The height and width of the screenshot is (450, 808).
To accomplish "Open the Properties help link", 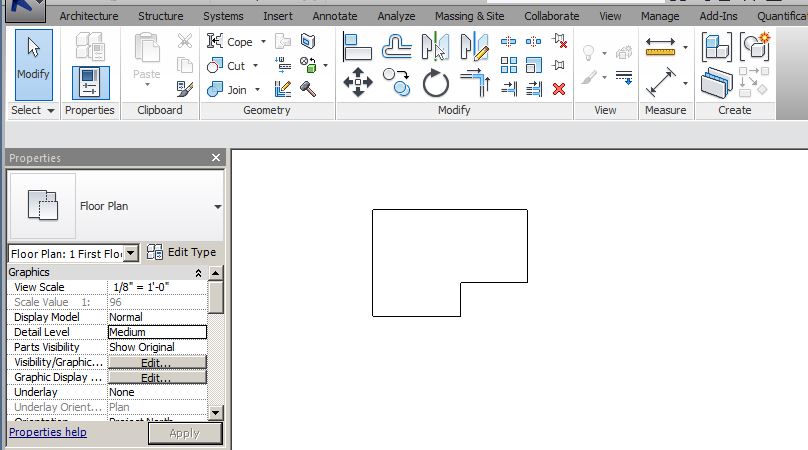I will coord(48,432).
